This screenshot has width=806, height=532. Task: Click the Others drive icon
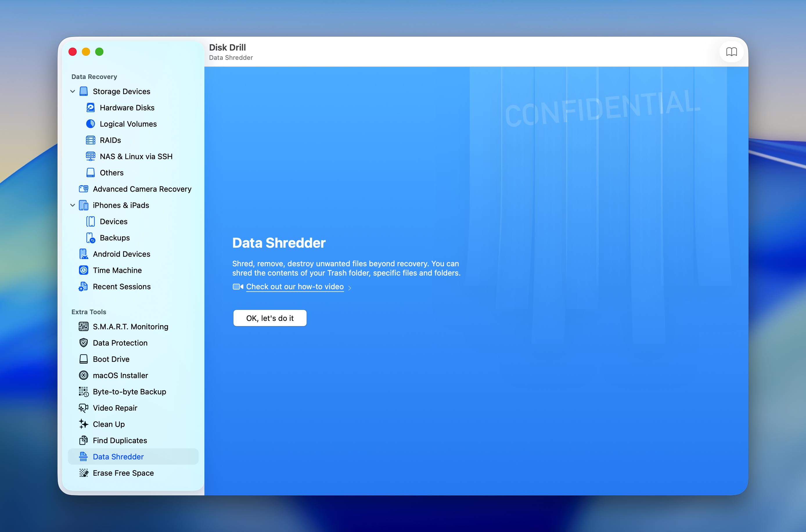coord(91,173)
